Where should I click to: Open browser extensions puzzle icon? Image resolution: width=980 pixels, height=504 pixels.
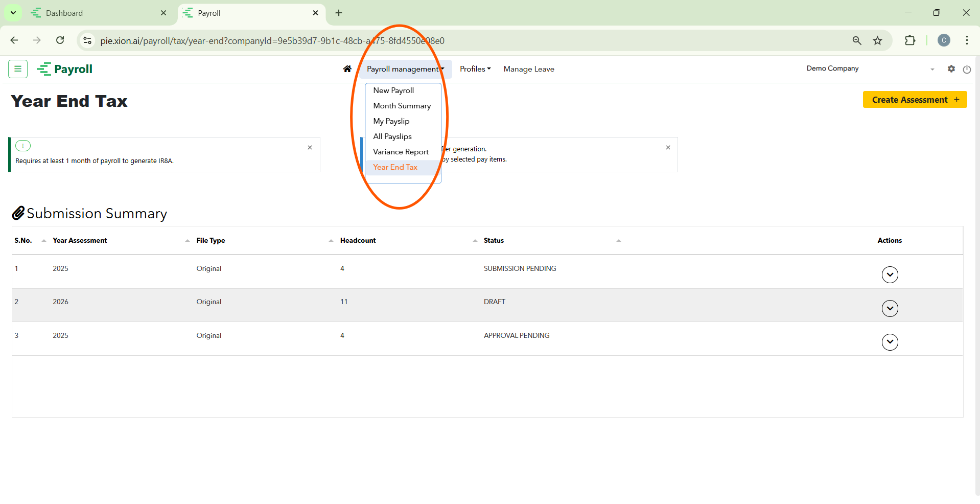[909, 41]
